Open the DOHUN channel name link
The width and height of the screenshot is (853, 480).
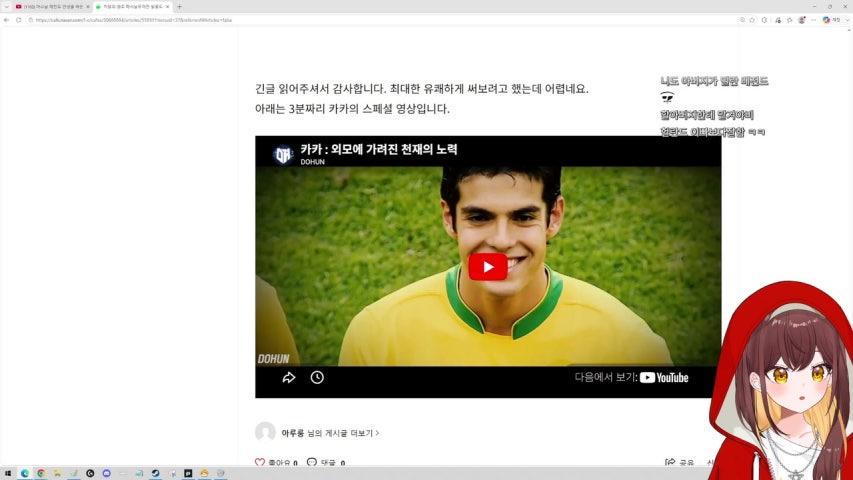pyautogui.click(x=312, y=162)
